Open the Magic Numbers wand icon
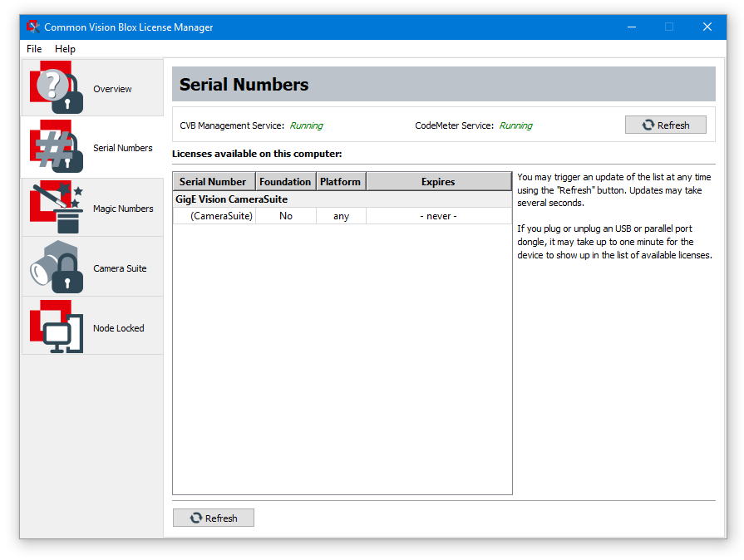The image size is (744, 560). 57,208
